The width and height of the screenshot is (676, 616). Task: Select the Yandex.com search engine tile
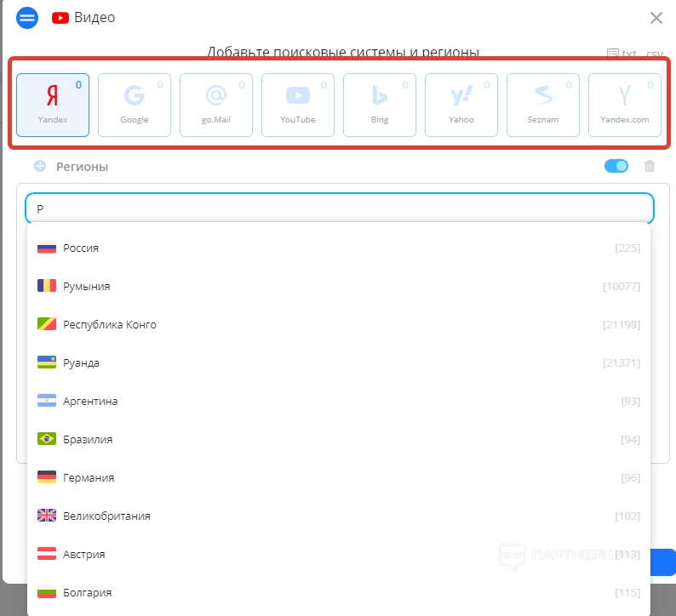pyautogui.click(x=625, y=106)
